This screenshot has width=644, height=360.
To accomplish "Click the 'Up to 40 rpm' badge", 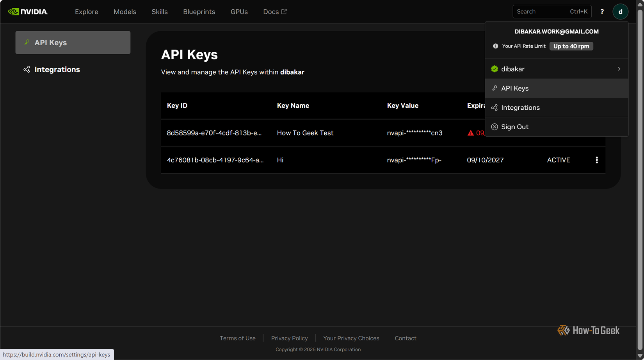I will click(571, 46).
